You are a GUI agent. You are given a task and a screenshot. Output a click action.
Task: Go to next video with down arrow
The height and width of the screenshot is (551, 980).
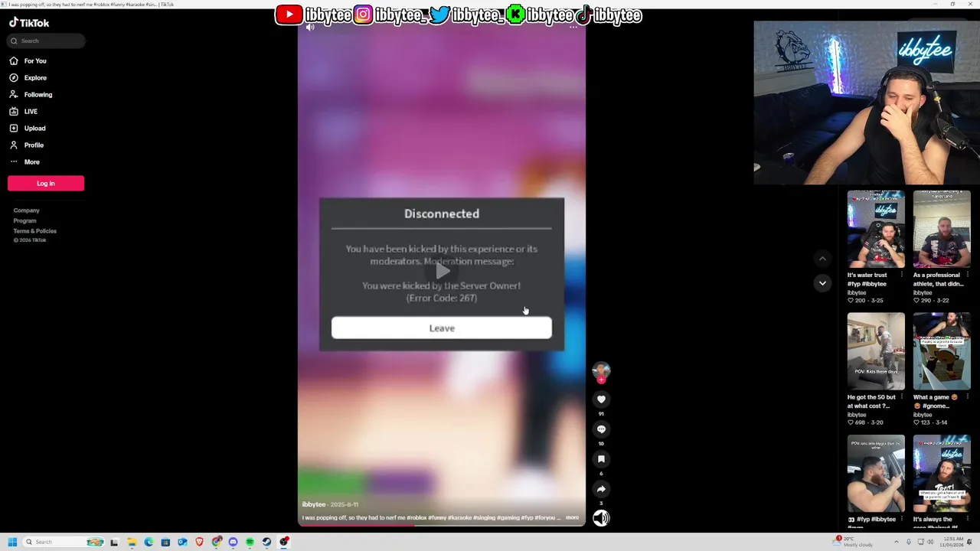click(822, 283)
